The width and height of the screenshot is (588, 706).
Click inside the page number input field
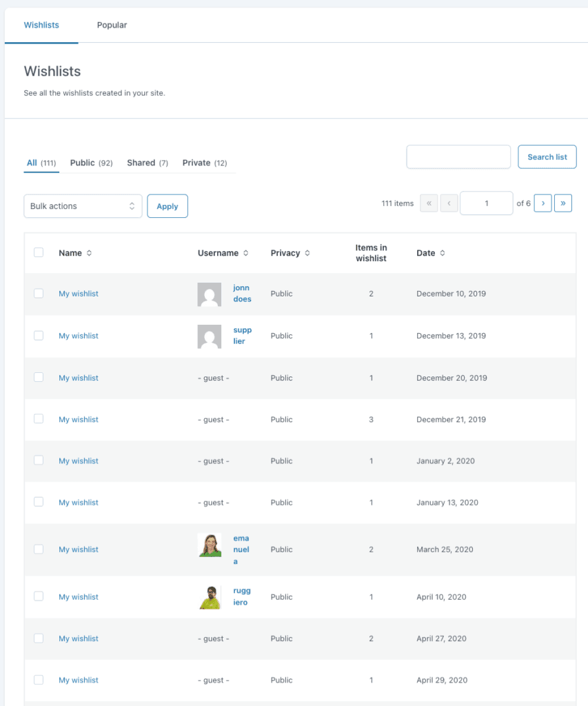pyautogui.click(x=486, y=203)
